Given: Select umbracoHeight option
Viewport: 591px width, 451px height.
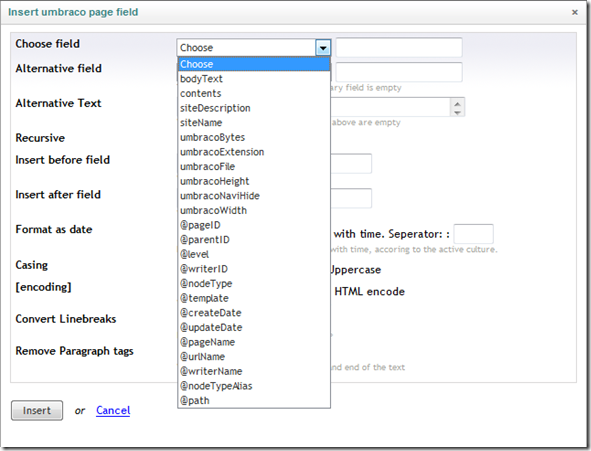Looking at the screenshot, I should click(x=254, y=181).
